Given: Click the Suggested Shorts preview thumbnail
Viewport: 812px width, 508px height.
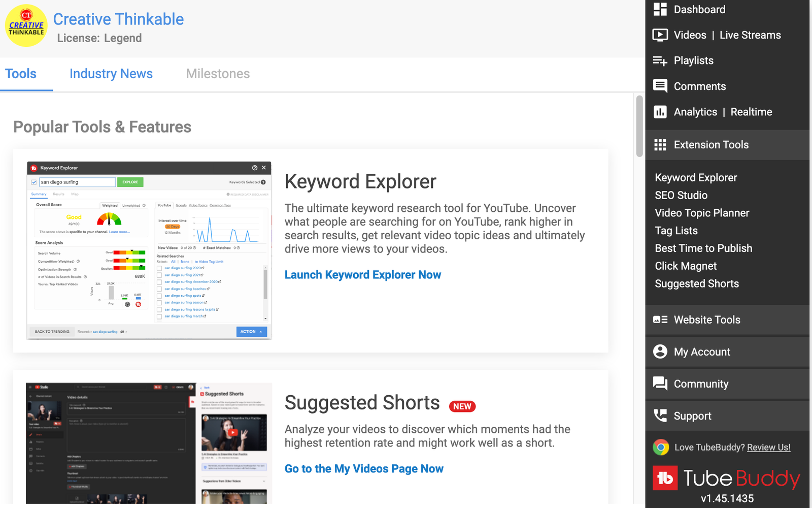Looking at the screenshot, I should coord(149,443).
